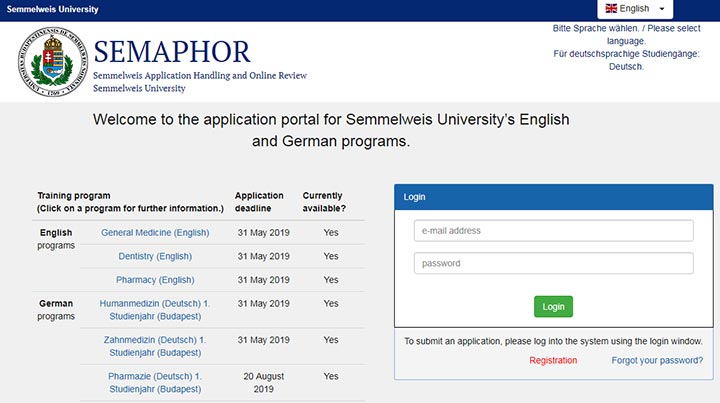Open Humanmedizin (Deutsch) 1. Studienjahr link
Image resolution: width=720 pixels, height=403 pixels.
(x=155, y=310)
